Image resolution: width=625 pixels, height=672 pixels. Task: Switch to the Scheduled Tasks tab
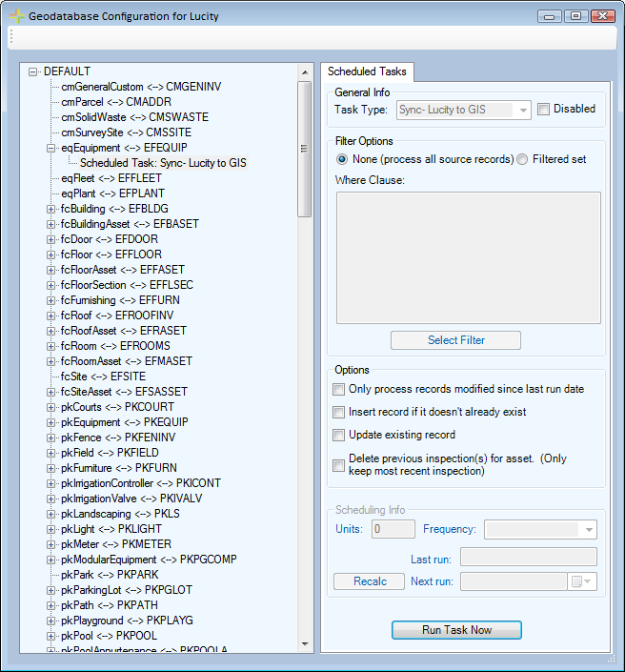point(367,71)
